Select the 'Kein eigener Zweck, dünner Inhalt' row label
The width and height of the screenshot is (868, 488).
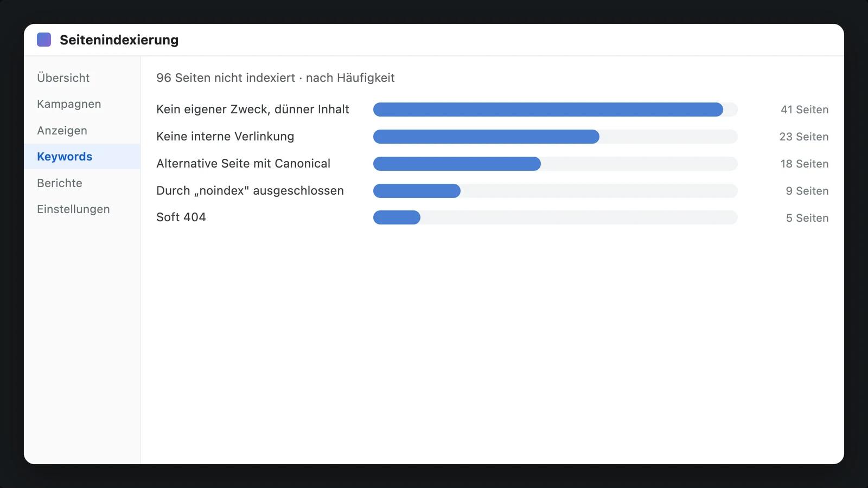click(253, 109)
